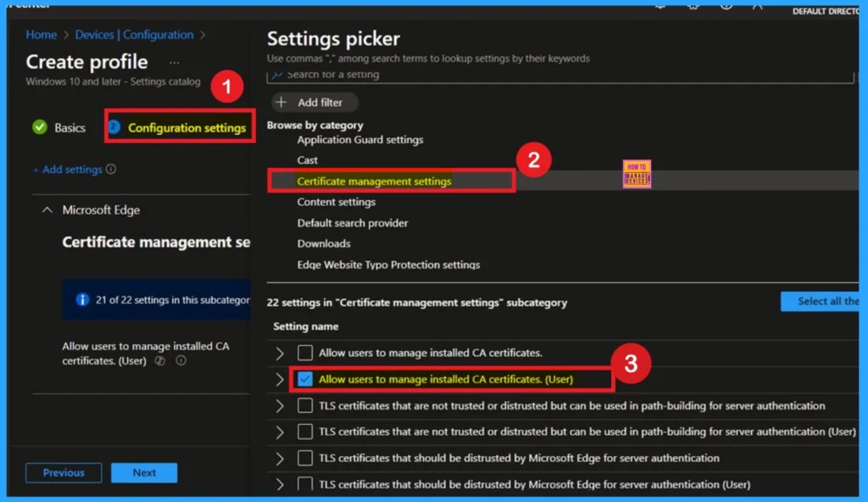Open Devices | Configuration breadcrumb link
The image size is (868, 502).
[135, 35]
